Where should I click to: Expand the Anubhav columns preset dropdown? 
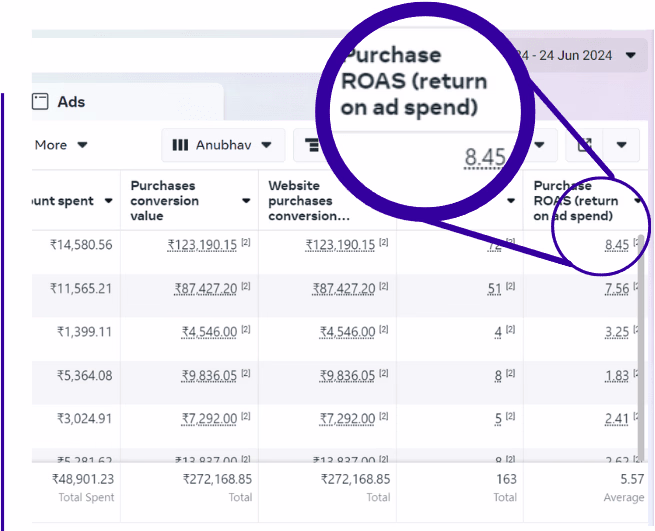(266, 145)
